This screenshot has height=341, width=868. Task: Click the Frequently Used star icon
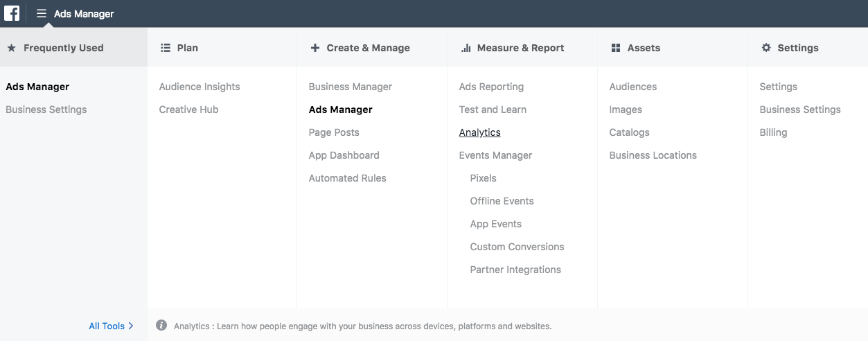11,48
